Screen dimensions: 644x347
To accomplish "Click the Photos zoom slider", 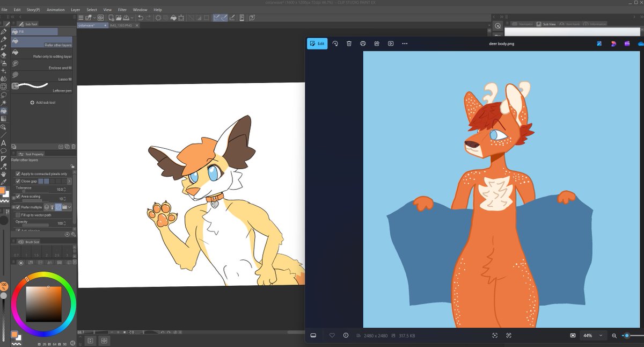I will tap(632, 335).
